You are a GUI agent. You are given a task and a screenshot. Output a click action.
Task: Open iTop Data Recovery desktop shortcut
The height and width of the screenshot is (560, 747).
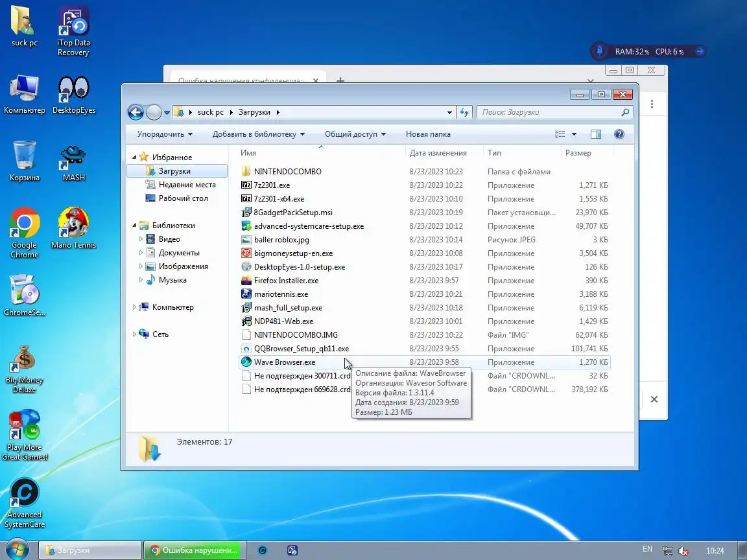(x=73, y=31)
